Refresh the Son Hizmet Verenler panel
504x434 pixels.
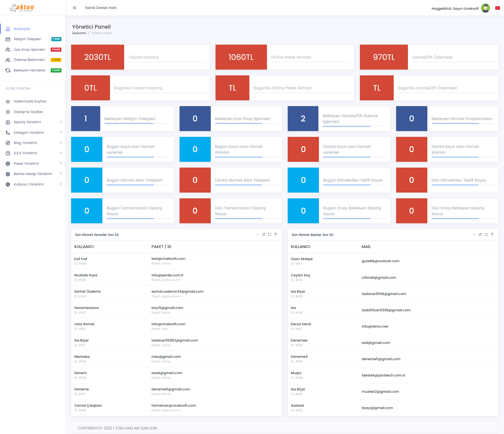point(264,234)
